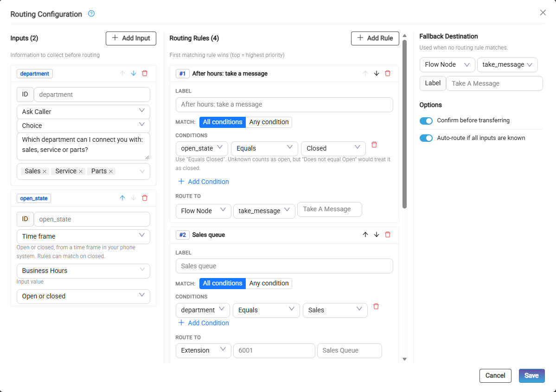
Task: Open the Time frame source dropdown
Action: (x=83, y=236)
